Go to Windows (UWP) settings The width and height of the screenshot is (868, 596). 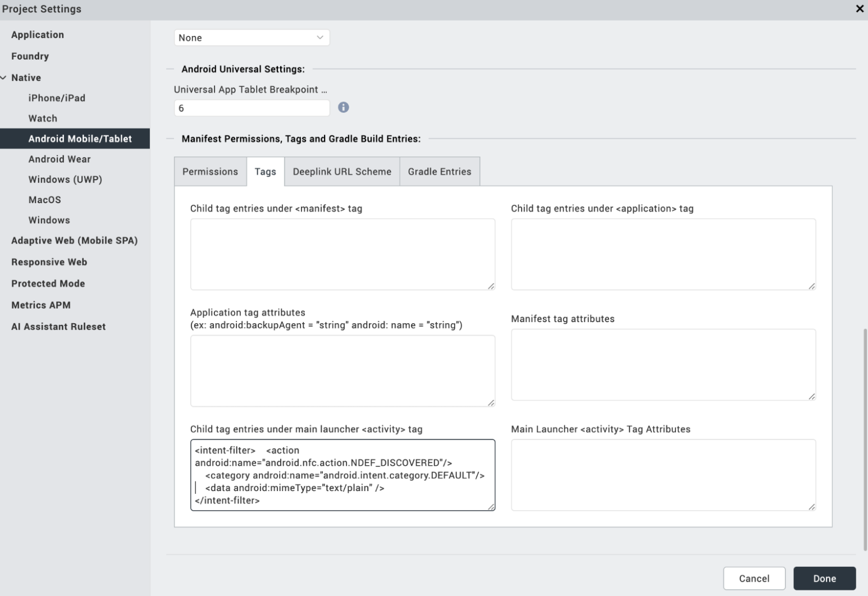(65, 180)
